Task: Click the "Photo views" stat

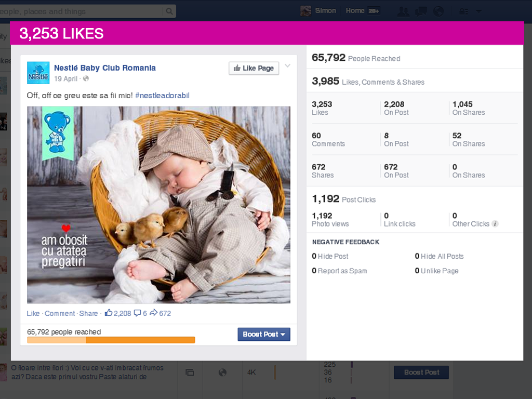Action: (x=330, y=220)
